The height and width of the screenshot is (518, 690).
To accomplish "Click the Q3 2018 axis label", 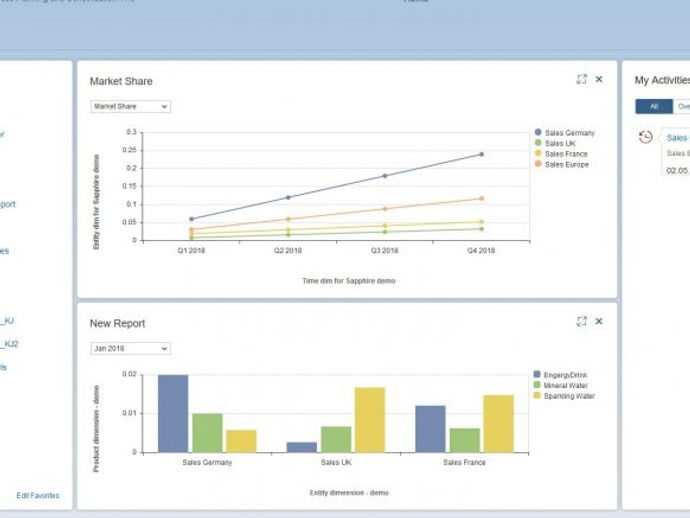I will point(384,250).
